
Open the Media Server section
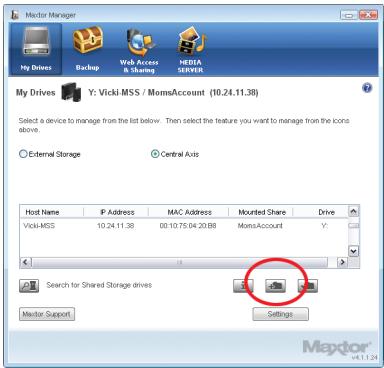(x=190, y=50)
